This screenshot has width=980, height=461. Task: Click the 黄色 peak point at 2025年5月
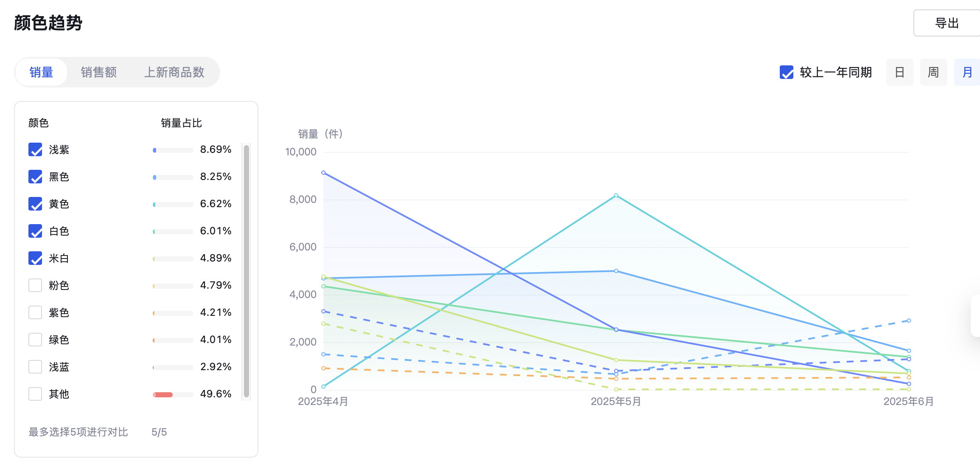pos(616,196)
